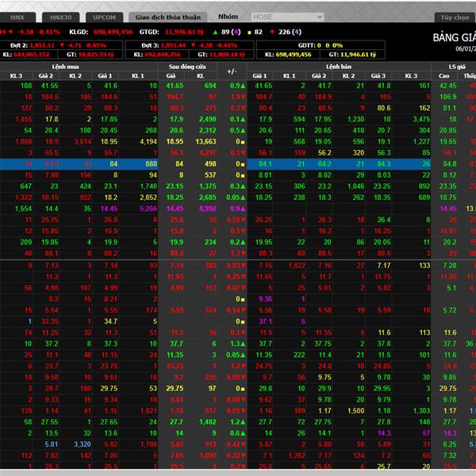Click the Đợt 3 session label
Image resolution: width=476 pixels, height=476 pixels.
pos(150,45)
